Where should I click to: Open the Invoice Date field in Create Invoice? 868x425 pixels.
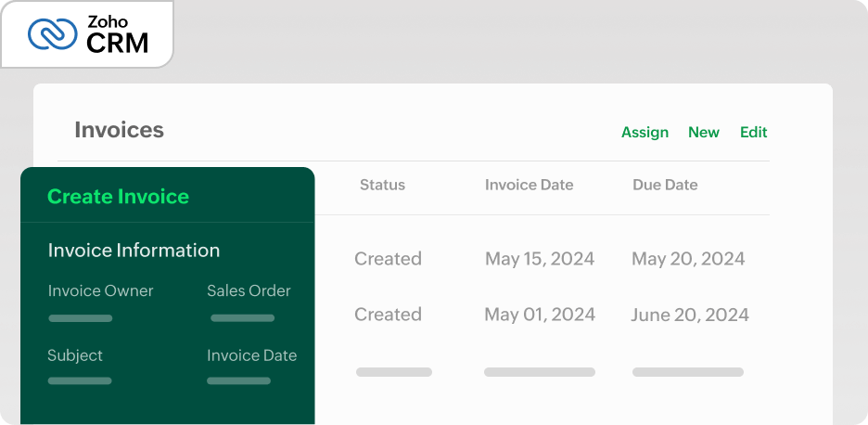239,380
